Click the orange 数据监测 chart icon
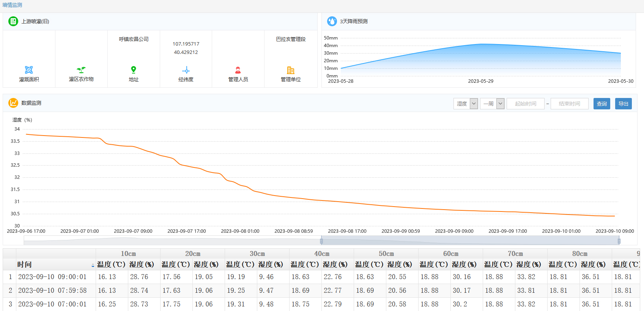The image size is (644, 311). point(13,103)
